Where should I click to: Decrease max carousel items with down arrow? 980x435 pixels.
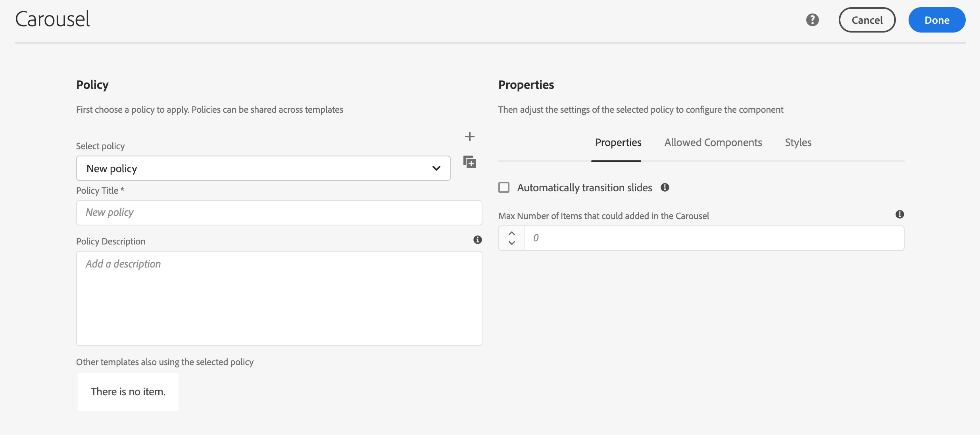(511, 243)
